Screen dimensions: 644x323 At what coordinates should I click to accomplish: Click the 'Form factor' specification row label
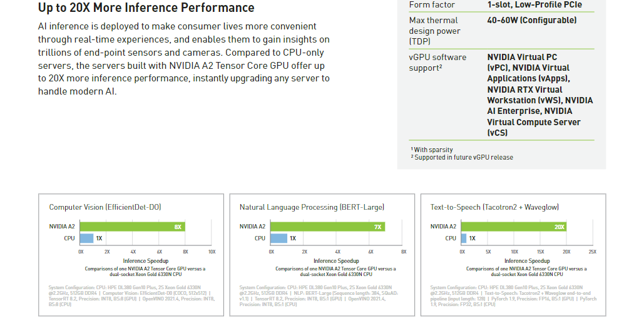point(432,5)
